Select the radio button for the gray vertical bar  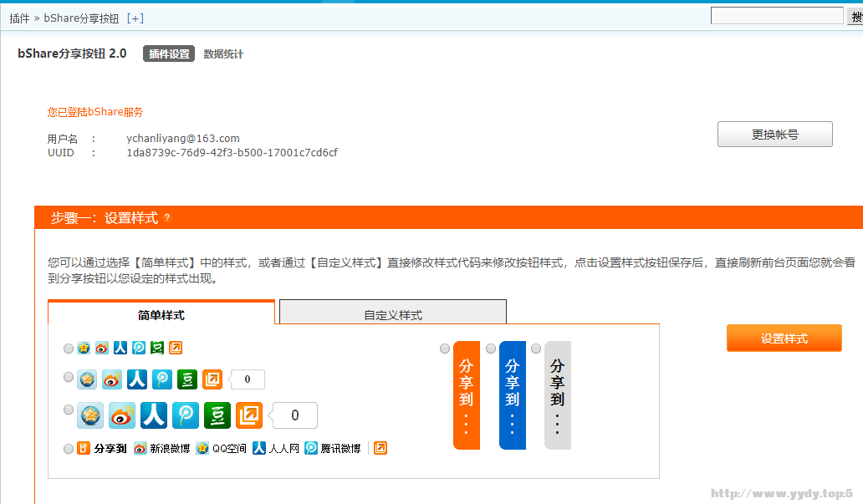pyautogui.click(x=535, y=349)
